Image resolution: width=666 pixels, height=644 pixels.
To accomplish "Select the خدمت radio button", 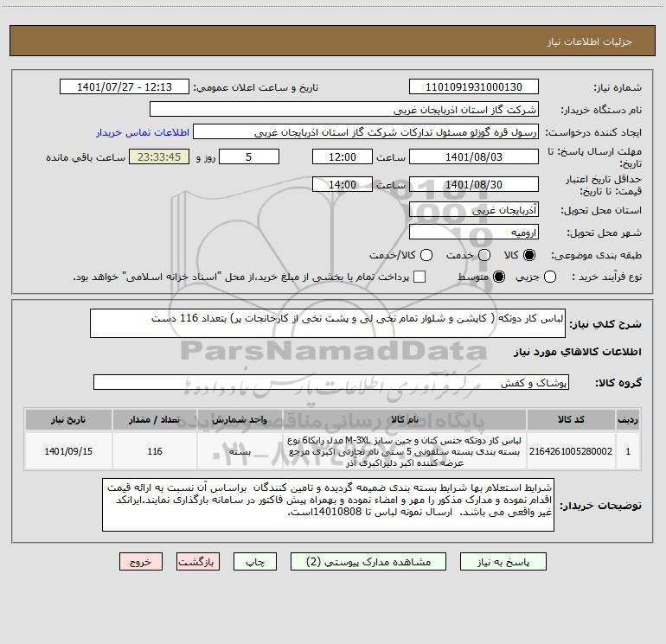I will pyautogui.click(x=484, y=255).
